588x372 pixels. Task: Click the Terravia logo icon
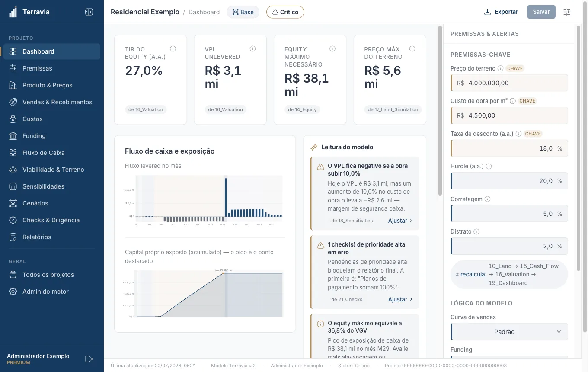coord(13,12)
